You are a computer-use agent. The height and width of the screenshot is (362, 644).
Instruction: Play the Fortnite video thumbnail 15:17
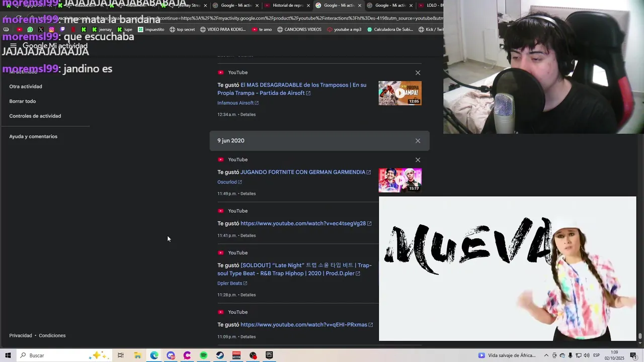[400, 180]
